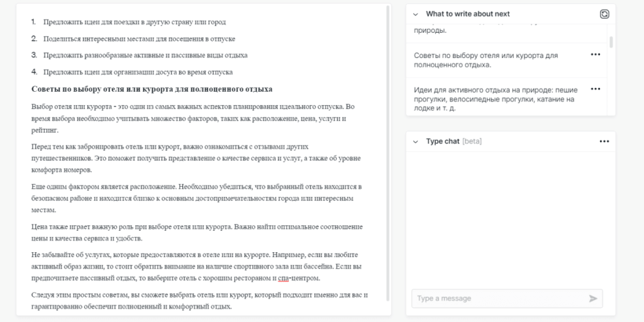This screenshot has width=644, height=322.
Task: Select the suggestion 'Идеи для активного отдыха на природе'
Action: (x=491, y=99)
